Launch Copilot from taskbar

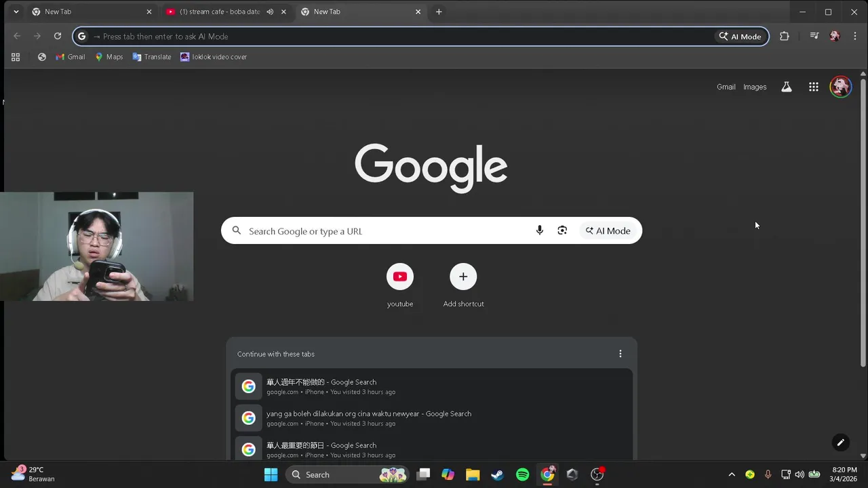(x=448, y=474)
